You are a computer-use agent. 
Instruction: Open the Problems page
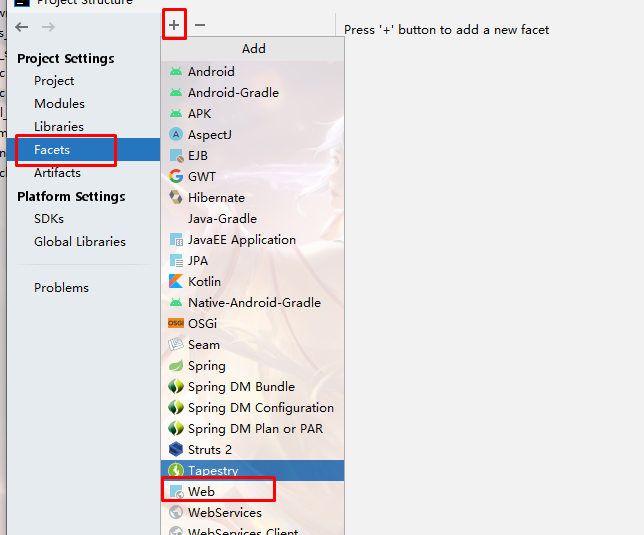(x=61, y=287)
